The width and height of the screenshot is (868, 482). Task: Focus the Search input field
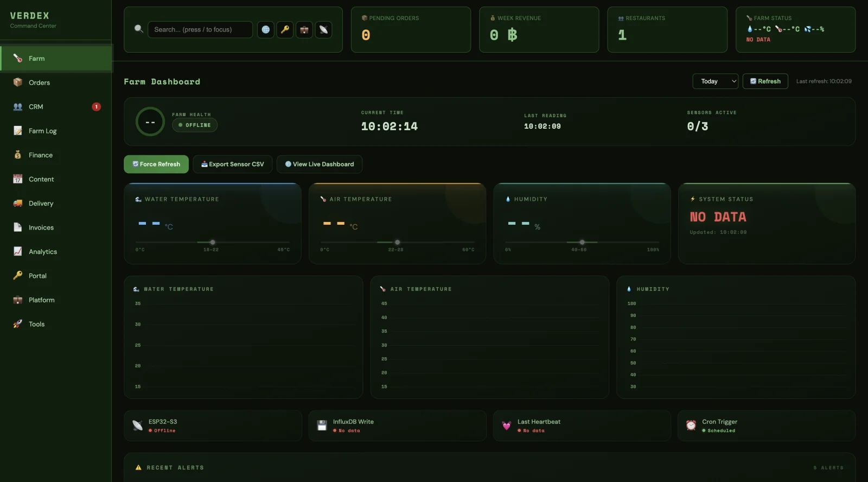(x=200, y=30)
